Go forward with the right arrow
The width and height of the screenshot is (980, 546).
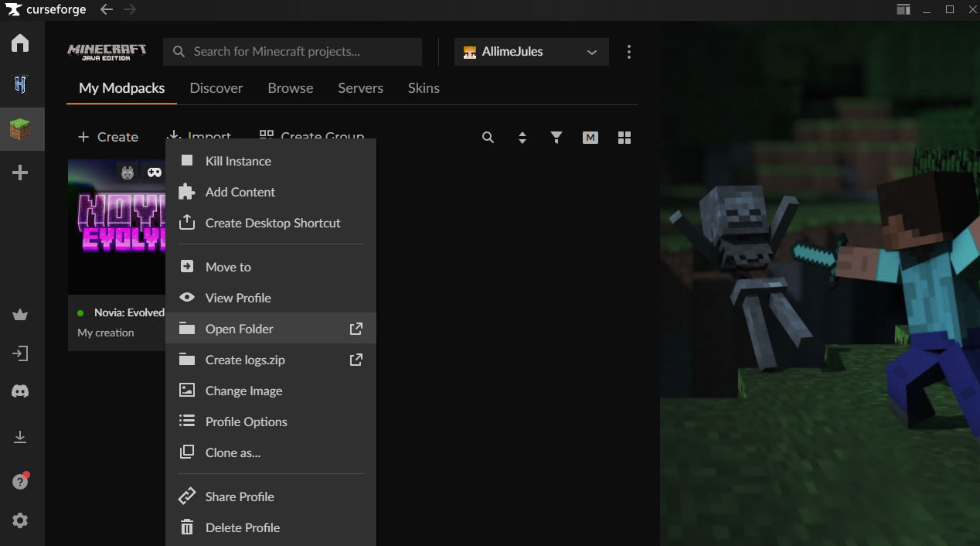coord(130,9)
